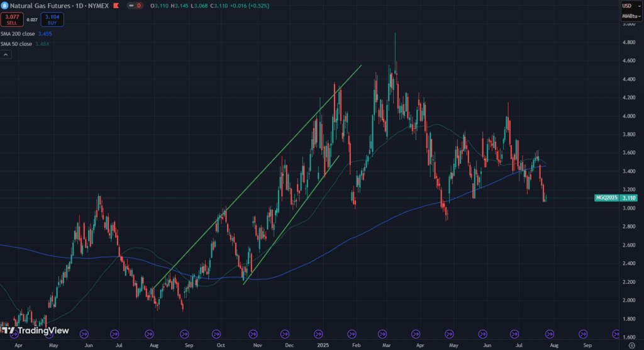Open the rollover marker above the Oct label
The height and width of the screenshot is (350, 644).
click(x=216, y=334)
